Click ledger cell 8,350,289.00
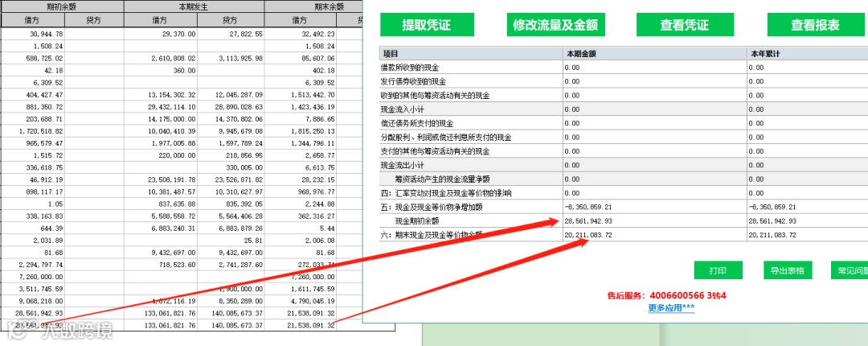 (240, 301)
